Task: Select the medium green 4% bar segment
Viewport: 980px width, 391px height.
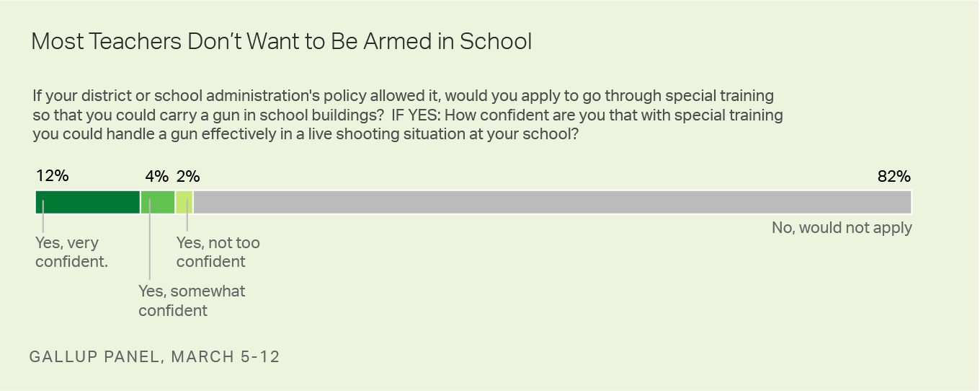Action: point(158,202)
